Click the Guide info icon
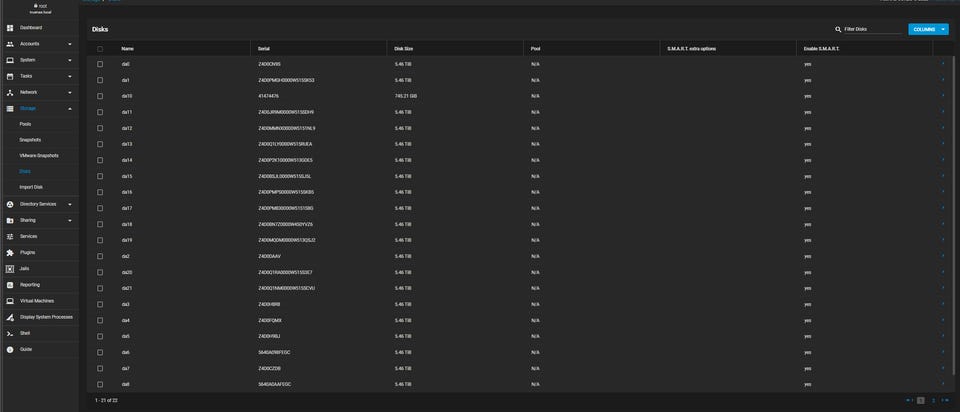Screen dimensions: 960x412 pyautogui.click(x=10, y=350)
